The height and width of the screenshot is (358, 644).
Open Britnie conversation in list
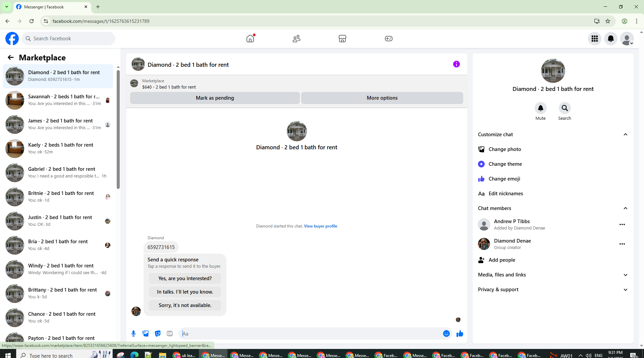click(x=58, y=197)
